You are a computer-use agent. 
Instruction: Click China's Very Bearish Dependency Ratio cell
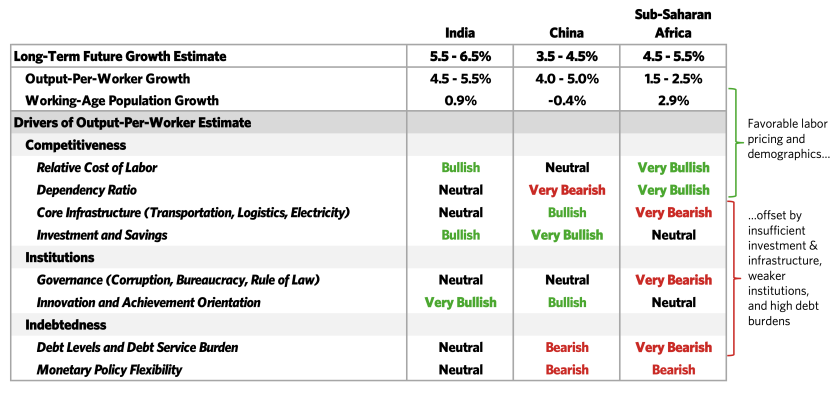point(567,190)
